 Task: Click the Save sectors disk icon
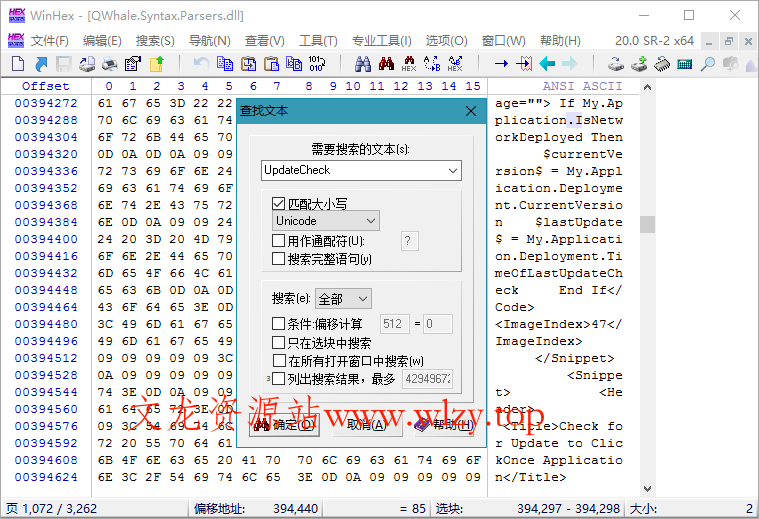tap(64, 63)
